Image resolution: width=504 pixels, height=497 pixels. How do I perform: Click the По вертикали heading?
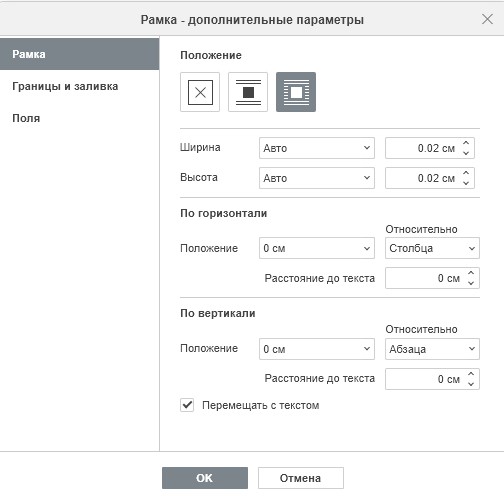218,313
